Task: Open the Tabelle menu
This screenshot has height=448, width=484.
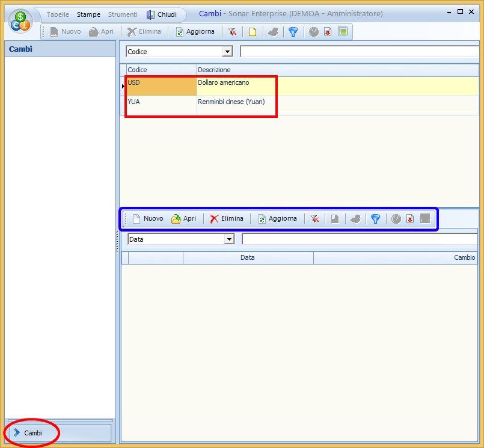Action: tap(58, 14)
